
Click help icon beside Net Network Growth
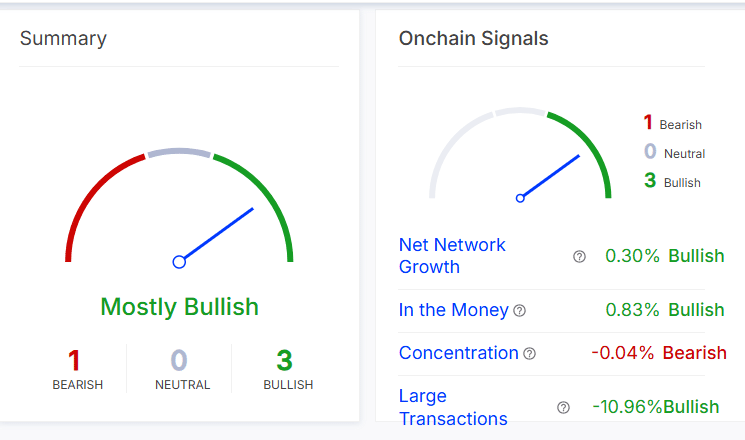[x=579, y=256]
